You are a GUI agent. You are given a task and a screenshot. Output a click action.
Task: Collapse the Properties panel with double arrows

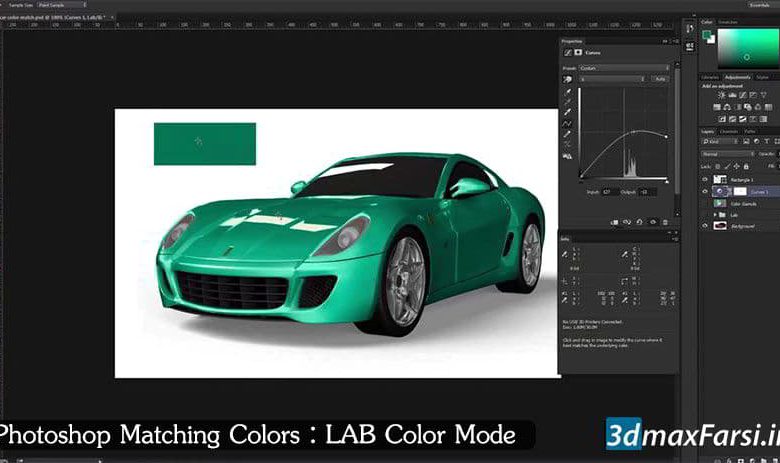point(665,41)
